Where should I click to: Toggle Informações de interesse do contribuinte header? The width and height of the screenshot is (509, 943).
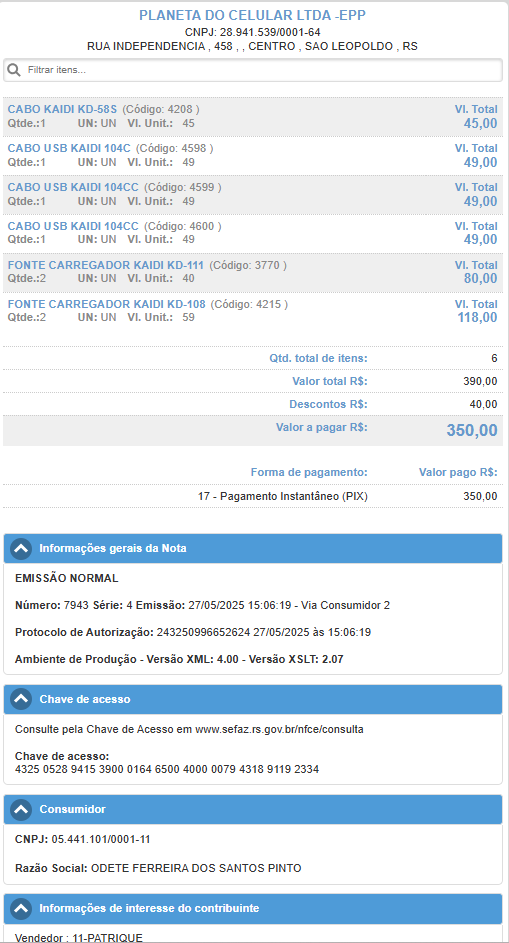[253, 908]
